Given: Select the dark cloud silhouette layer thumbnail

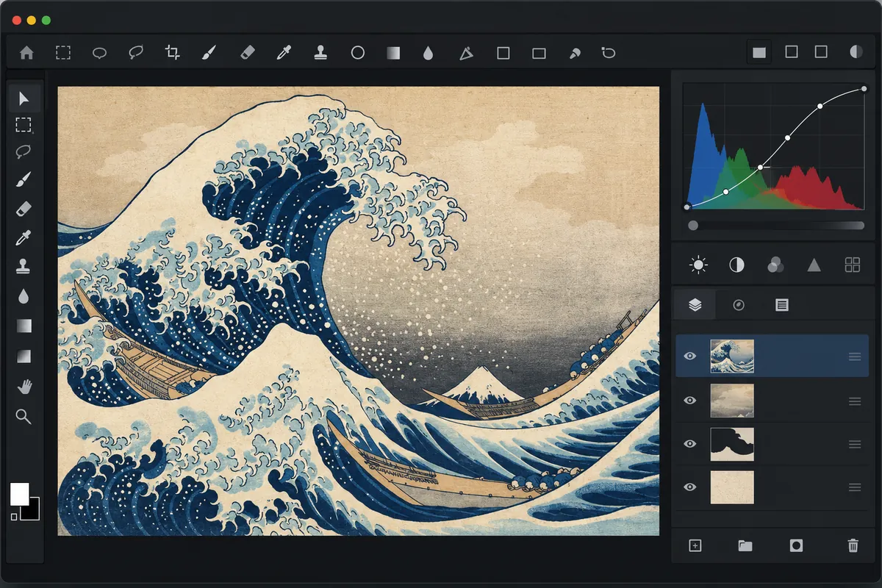Looking at the screenshot, I should click(732, 444).
